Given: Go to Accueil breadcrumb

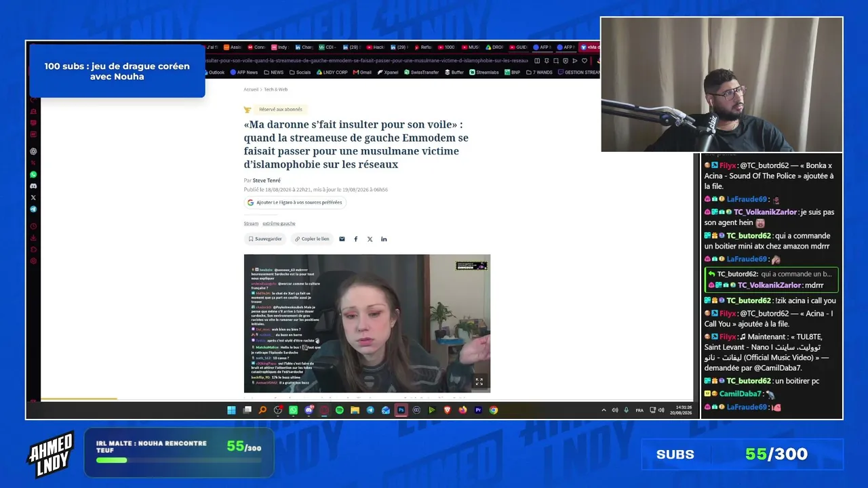Looking at the screenshot, I should coord(251,89).
